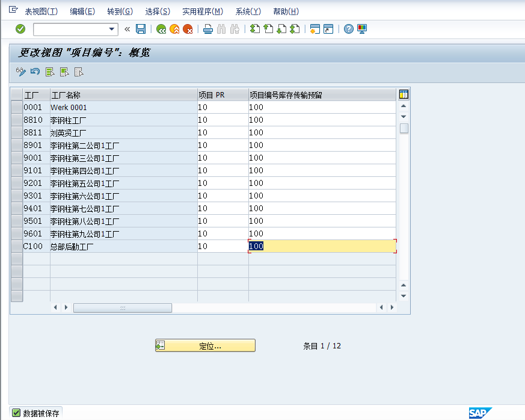Click reservation field 100 for plant C100

click(x=322, y=247)
